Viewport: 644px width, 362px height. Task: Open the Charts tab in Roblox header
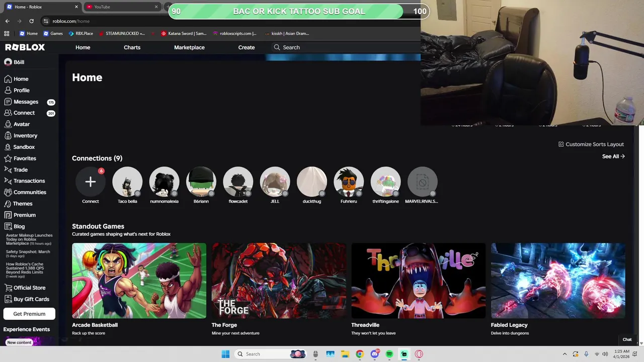pos(132,47)
